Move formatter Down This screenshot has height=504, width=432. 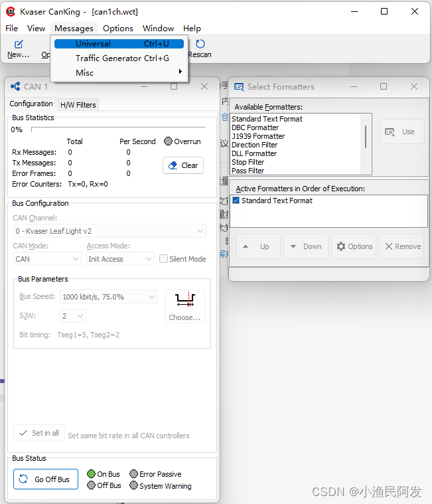pos(306,246)
